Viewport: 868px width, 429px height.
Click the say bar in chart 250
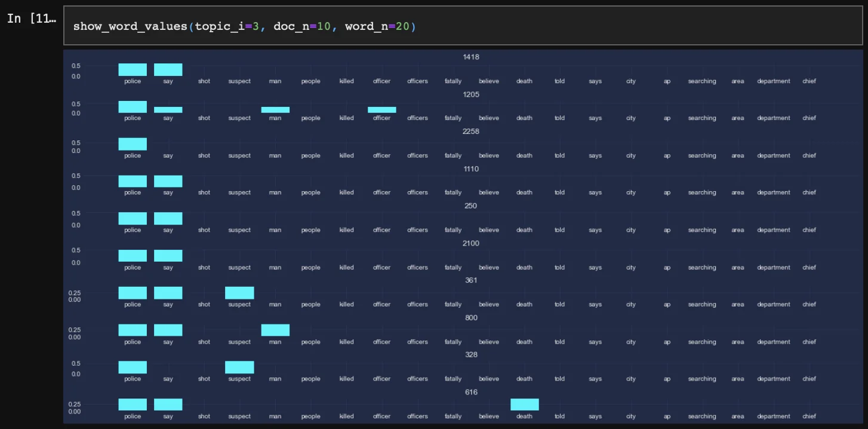coord(168,219)
